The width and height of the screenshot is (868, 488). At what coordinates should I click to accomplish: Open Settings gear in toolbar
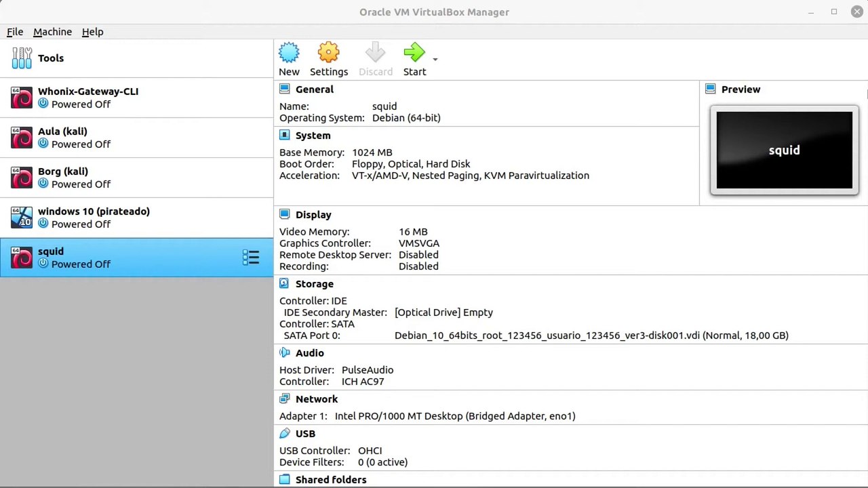328,53
